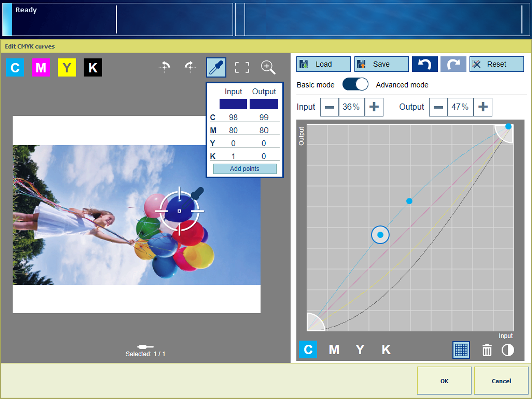The height and width of the screenshot is (399, 532).
Task: Select the M curve channel tab
Action: click(334, 350)
